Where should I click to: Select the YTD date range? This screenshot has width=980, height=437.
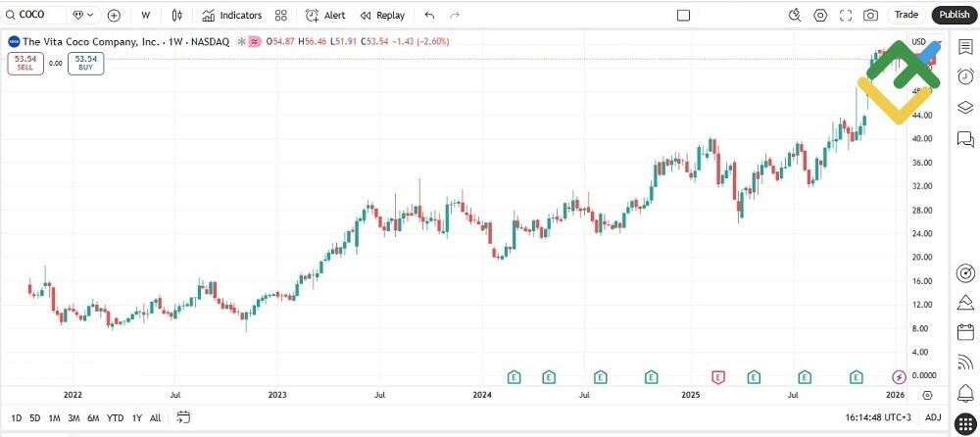(x=115, y=417)
